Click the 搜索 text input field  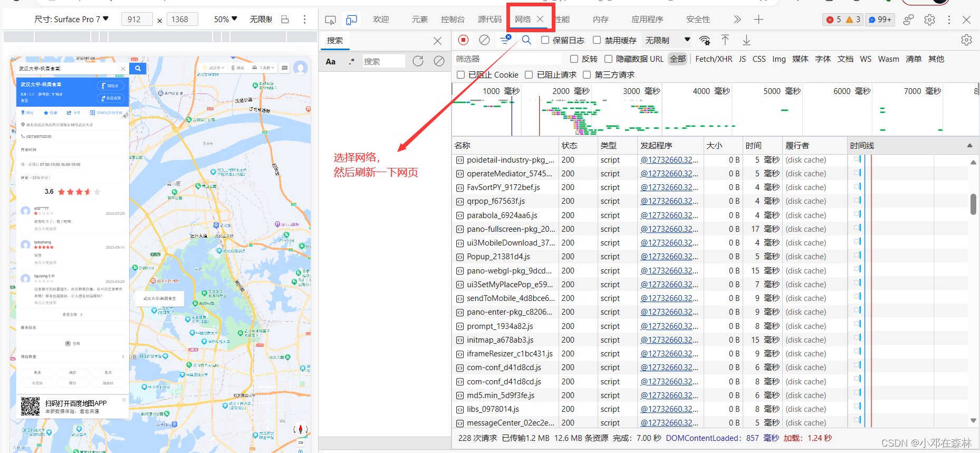[383, 61]
